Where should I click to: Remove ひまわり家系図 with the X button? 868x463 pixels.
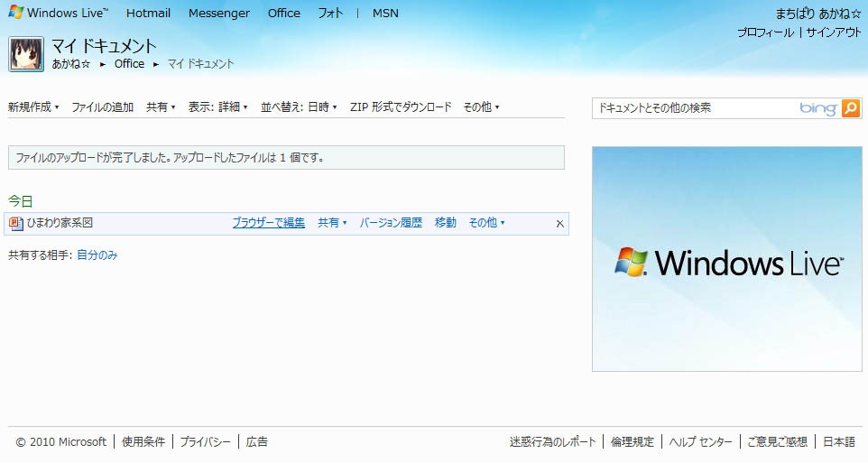coord(559,224)
